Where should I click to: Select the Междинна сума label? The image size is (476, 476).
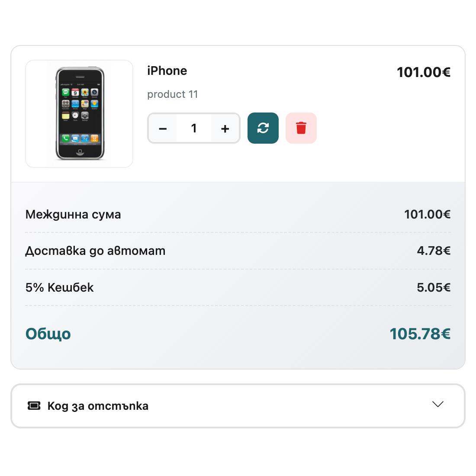click(x=73, y=215)
